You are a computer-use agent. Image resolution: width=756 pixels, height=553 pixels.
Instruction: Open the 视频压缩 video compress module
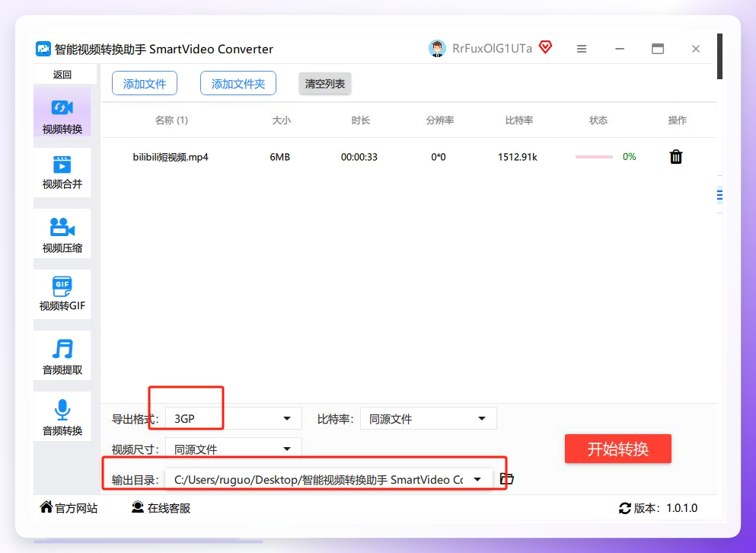pos(62,234)
